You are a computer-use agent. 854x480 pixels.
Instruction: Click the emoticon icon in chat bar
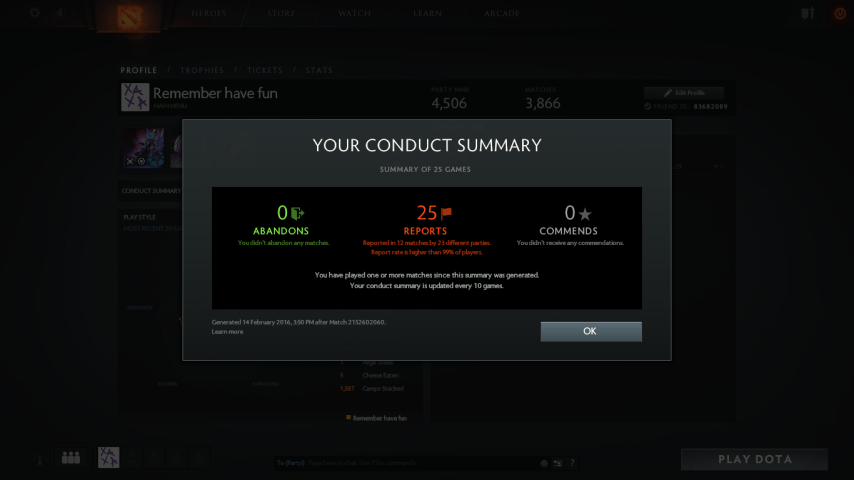tap(544, 463)
